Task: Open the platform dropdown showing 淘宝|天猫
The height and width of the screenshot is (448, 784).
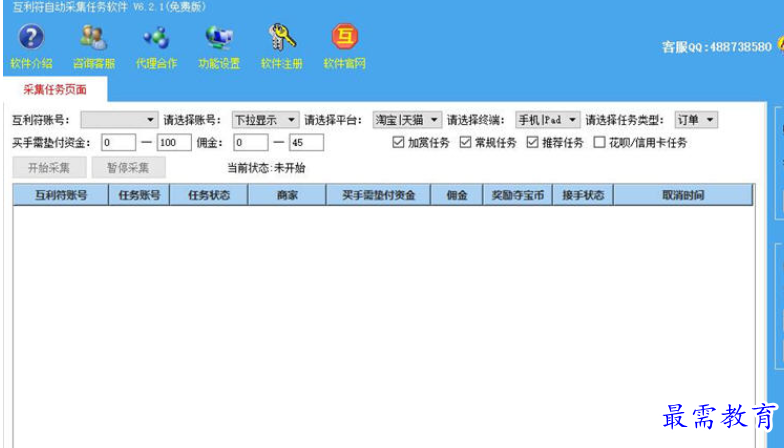Action: [407, 120]
